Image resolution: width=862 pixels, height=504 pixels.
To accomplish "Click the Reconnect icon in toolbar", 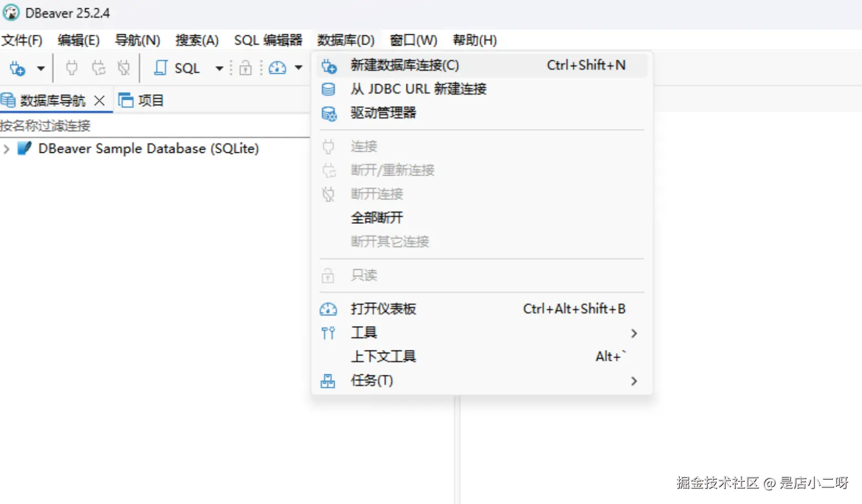I will tap(99, 68).
